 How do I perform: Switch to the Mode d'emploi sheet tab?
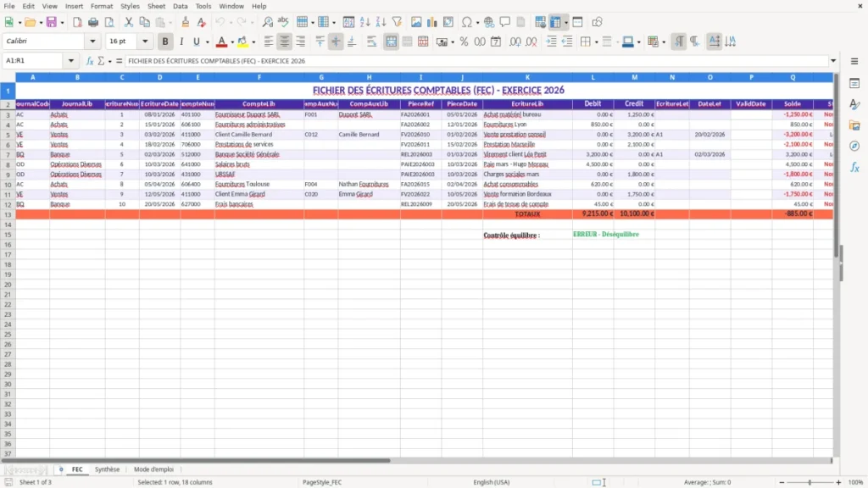click(x=154, y=469)
